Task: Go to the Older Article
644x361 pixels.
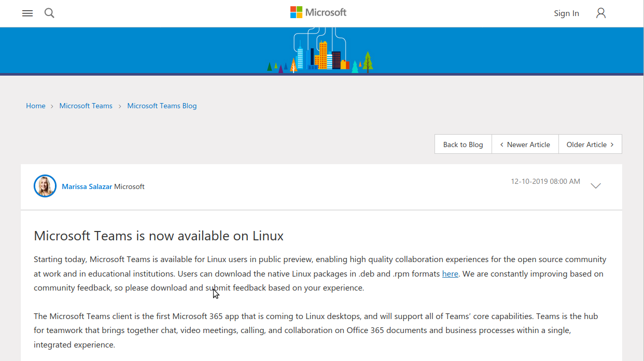Action: pyautogui.click(x=590, y=145)
